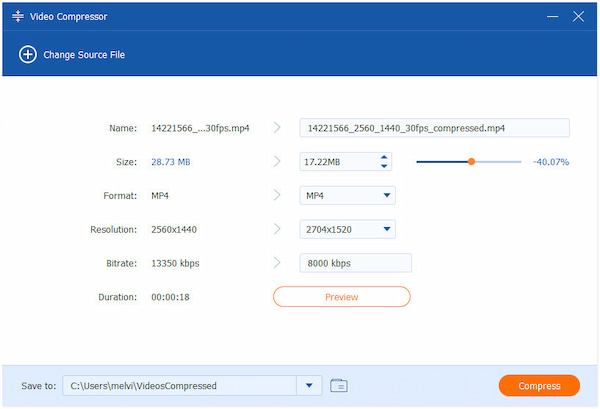
Task: Click the Video Compressor title bar icon
Action: (18, 16)
